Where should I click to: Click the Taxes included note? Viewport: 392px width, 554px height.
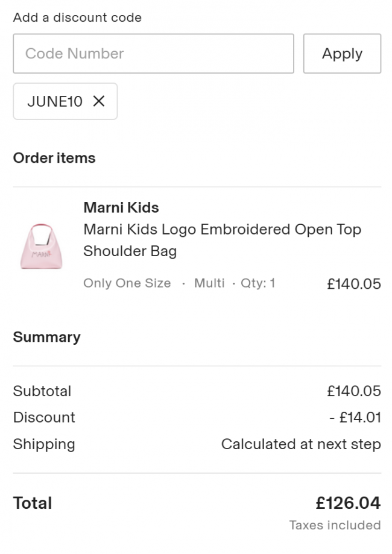click(335, 526)
